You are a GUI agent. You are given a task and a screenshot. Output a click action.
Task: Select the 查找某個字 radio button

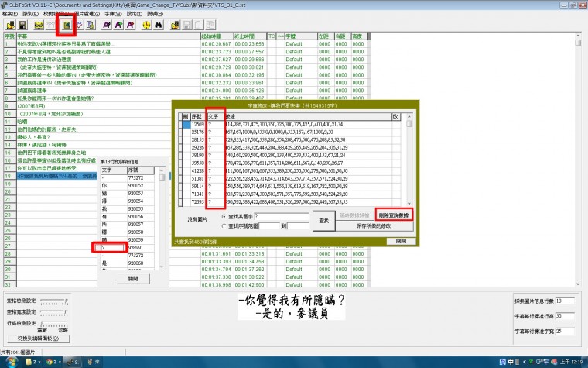pos(224,217)
